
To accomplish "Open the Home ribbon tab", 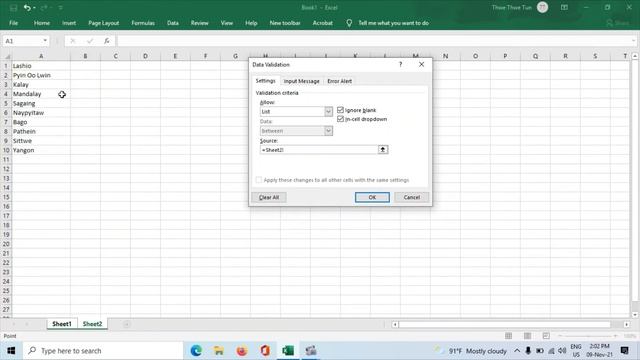I will [x=42, y=23].
